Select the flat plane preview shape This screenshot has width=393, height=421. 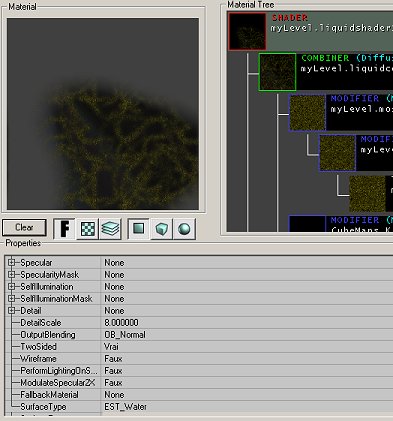[x=139, y=229]
